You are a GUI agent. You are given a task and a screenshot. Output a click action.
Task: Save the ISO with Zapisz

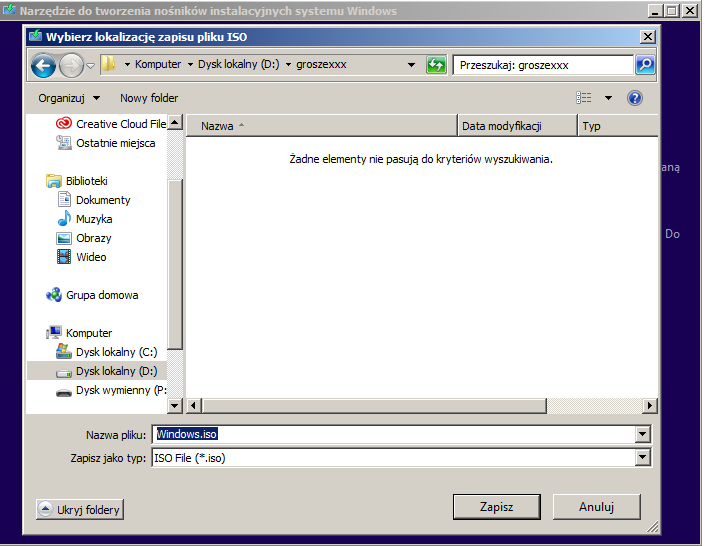tap(496, 507)
